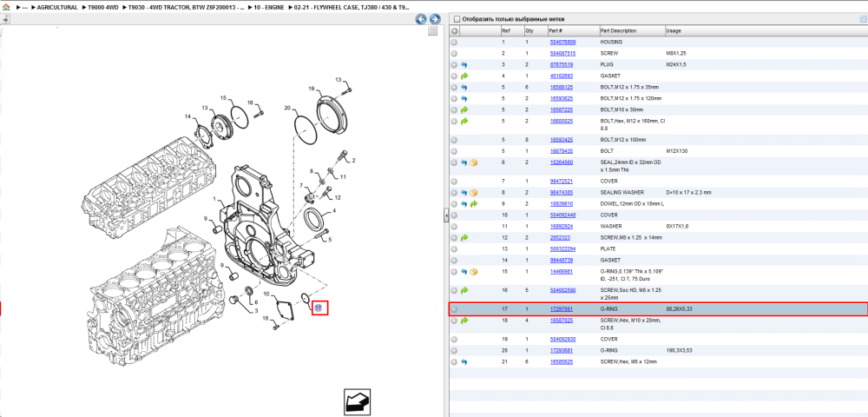
Task: Navigate to the next diagram with right arrow
Action: pyautogui.click(x=435, y=19)
